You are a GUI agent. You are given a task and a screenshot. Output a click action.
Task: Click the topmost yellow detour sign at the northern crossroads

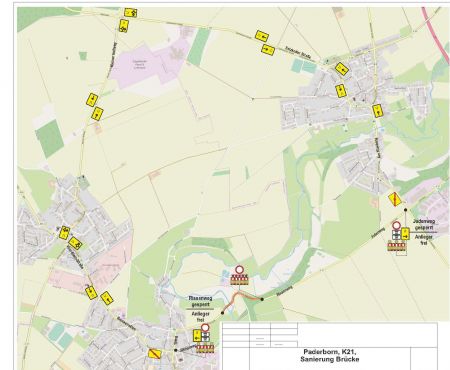click(x=131, y=13)
